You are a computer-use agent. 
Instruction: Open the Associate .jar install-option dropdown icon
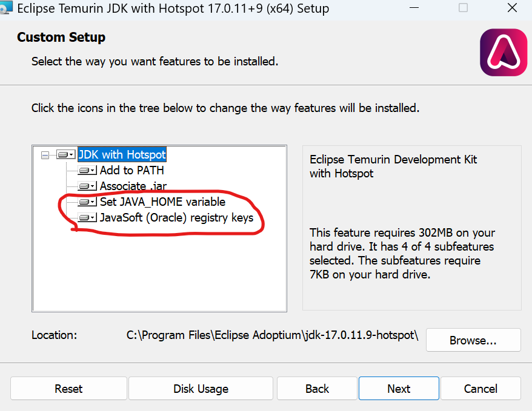pyautogui.click(x=87, y=186)
